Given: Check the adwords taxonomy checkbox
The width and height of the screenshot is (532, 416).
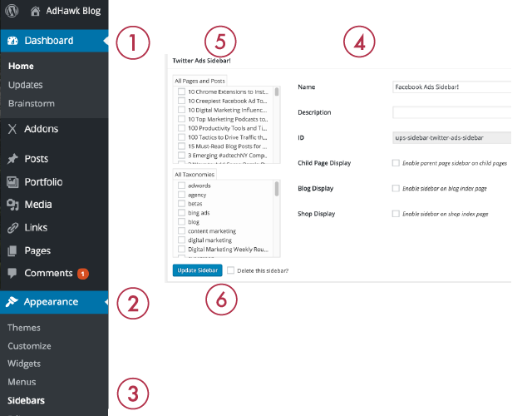Looking at the screenshot, I should point(181,186).
